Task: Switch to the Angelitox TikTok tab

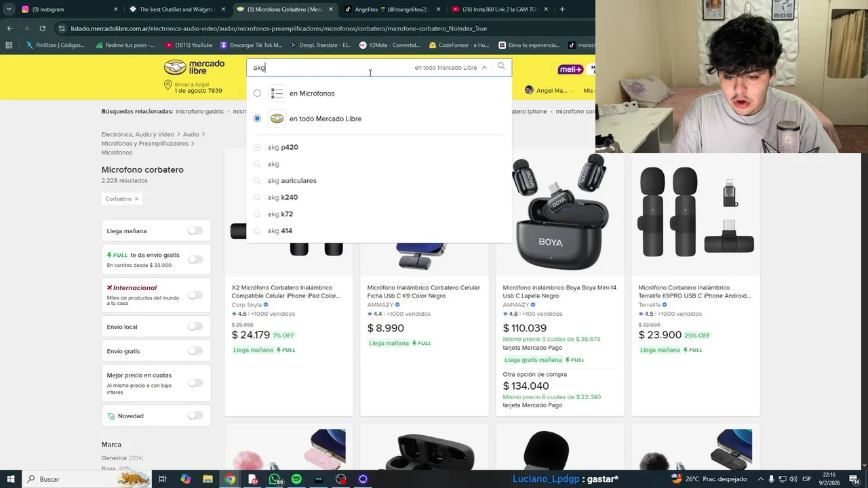Action: tap(393, 9)
